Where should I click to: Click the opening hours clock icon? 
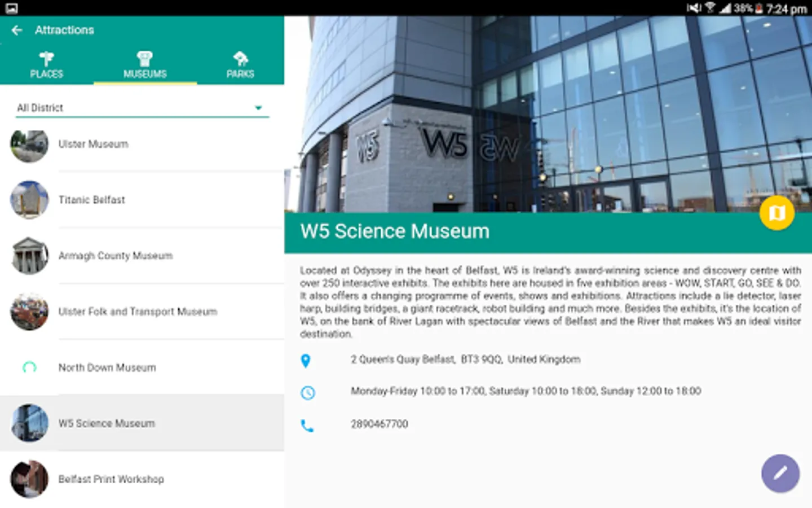tap(308, 393)
